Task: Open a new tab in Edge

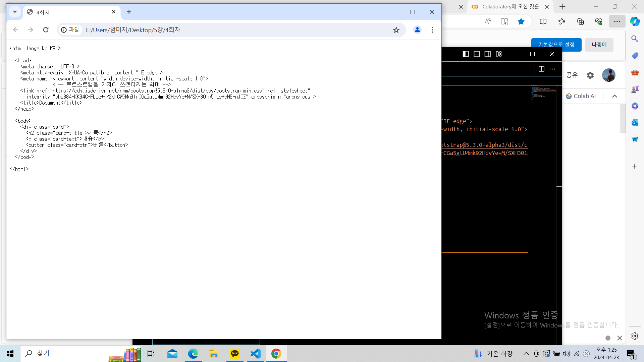Action: (562, 7)
